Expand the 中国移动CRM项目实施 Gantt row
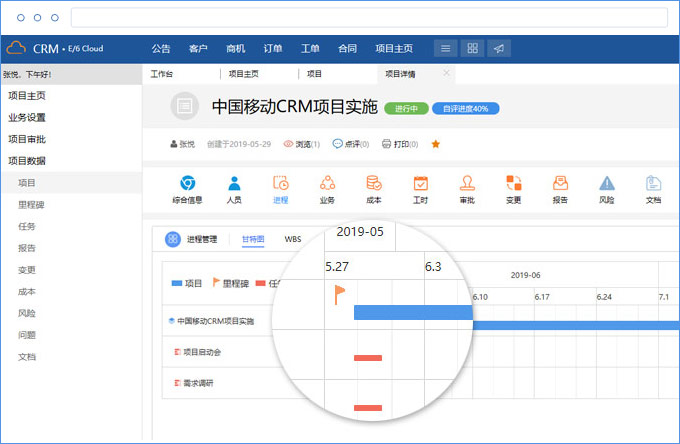Viewport: 680px width, 444px height. pyautogui.click(x=171, y=321)
